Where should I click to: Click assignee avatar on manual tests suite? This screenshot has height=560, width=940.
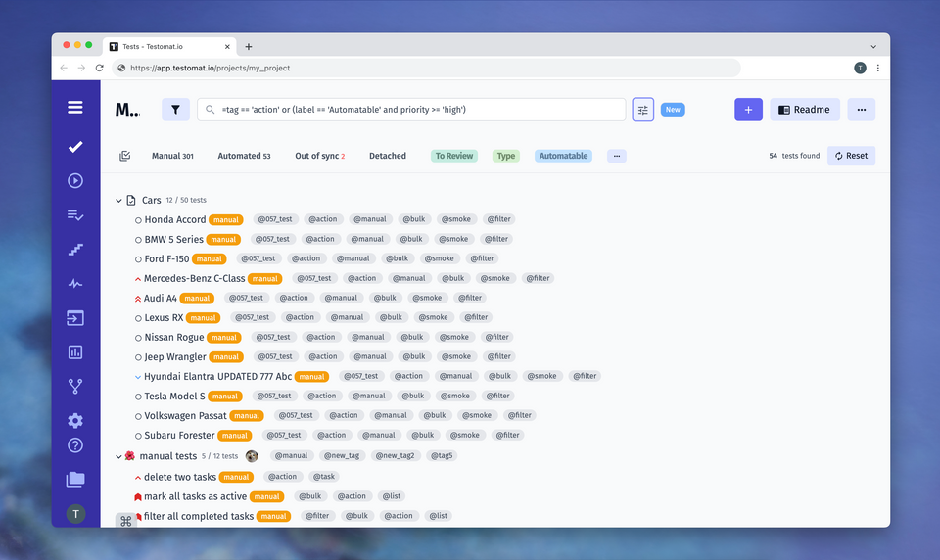coord(252,456)
